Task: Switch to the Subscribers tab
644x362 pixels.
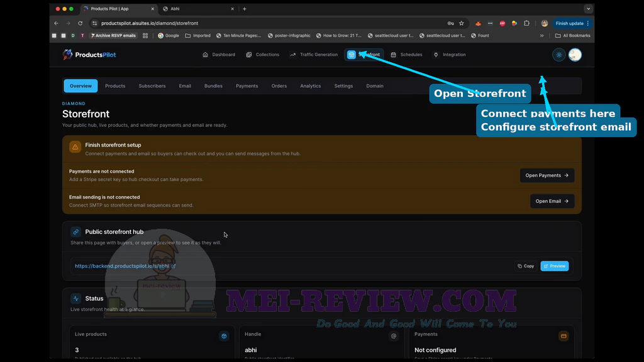Action: point(152,85)
